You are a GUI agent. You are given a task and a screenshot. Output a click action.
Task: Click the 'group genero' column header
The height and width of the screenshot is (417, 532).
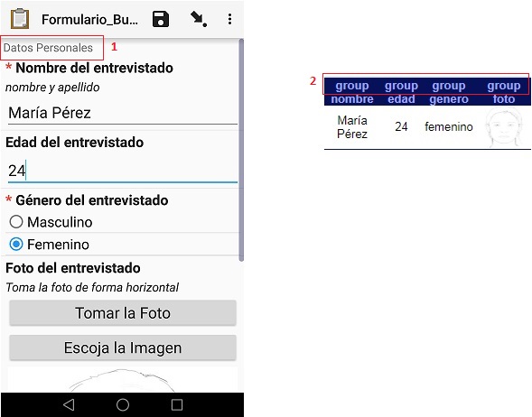pyautogui.click(x=449, y=92)
